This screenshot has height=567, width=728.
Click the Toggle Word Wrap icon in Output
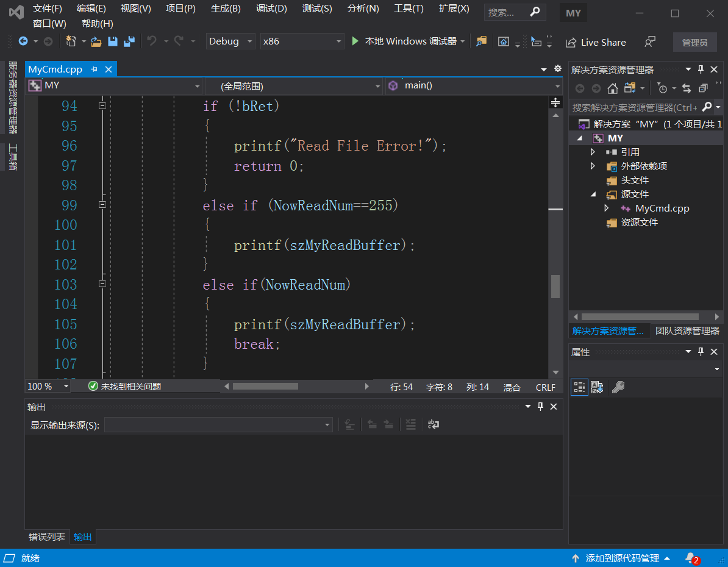coord(433,424)
